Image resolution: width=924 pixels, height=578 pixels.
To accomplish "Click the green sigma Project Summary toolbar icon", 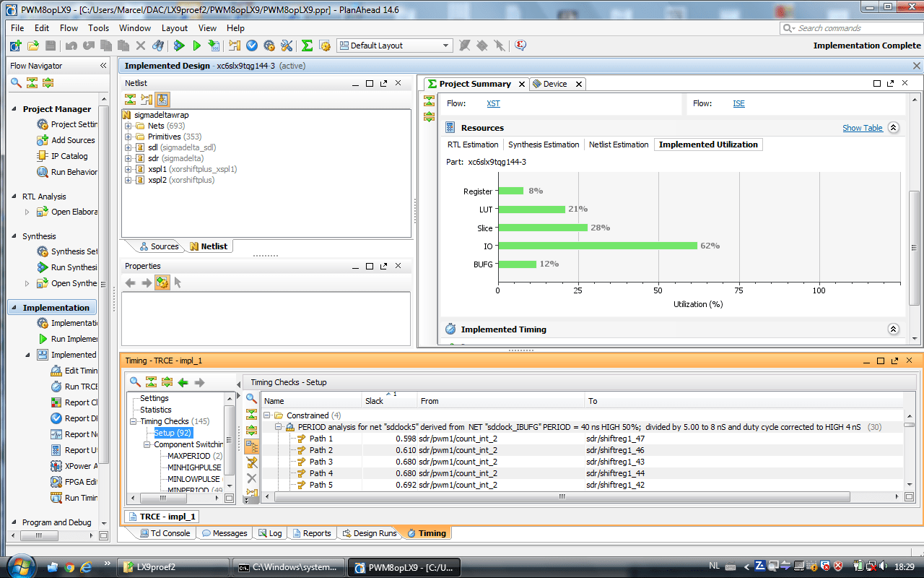I will 307,46.
